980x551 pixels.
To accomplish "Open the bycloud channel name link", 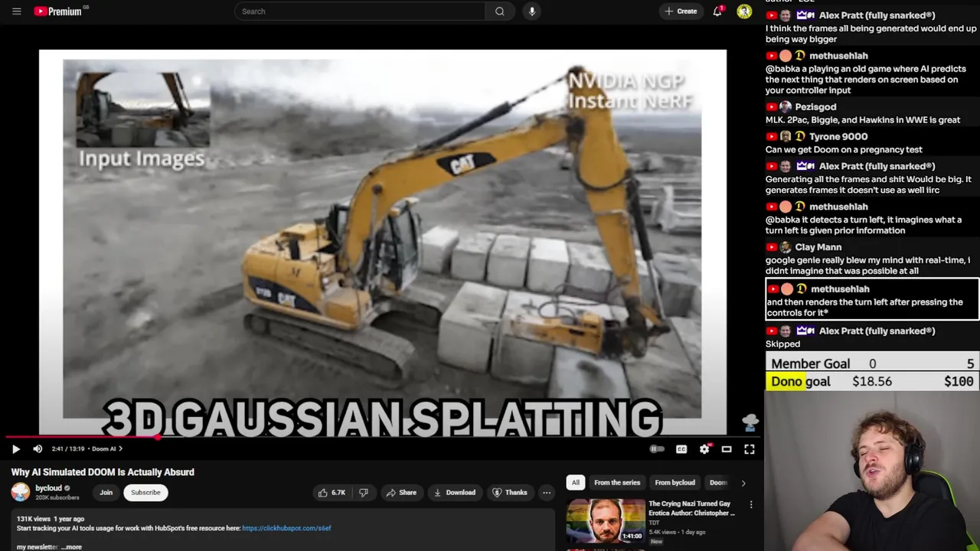I will [48, 488].
